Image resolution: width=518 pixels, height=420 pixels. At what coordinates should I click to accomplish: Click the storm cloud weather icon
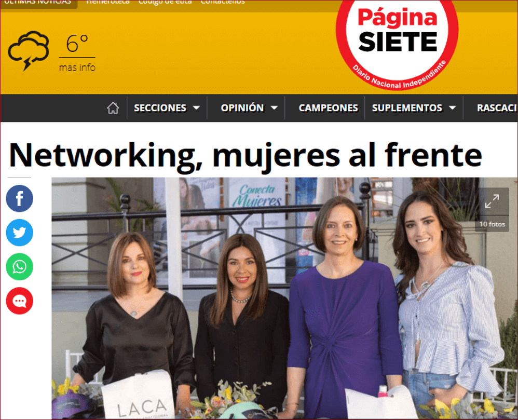(29, 50)
